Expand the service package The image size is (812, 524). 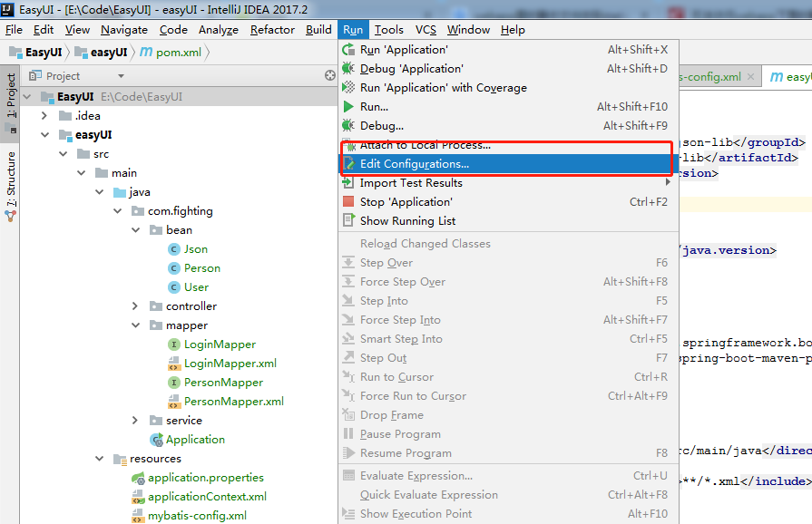click(135, 421)
